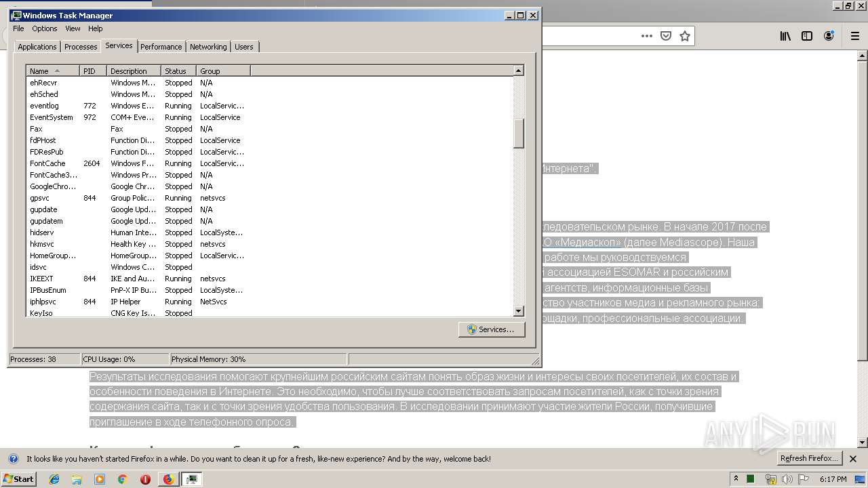Select fdPHost service row
The width and height of the screenshot is (868, 488).
(x=270, y=140)
